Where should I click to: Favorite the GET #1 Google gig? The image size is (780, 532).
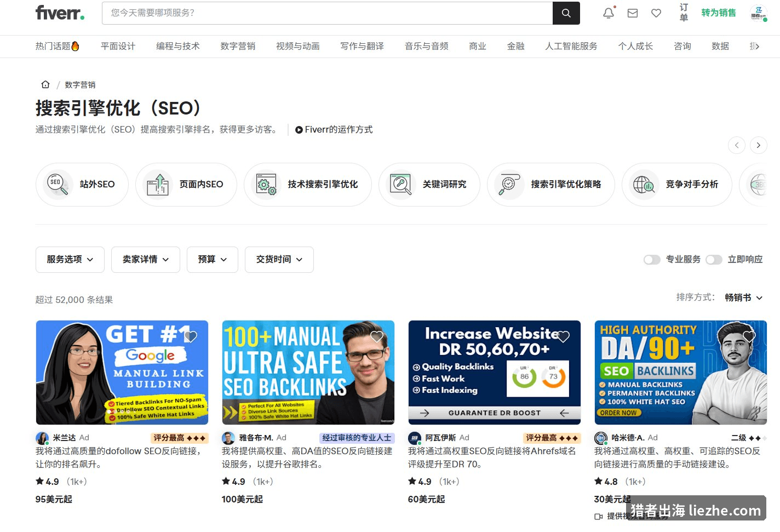pos(191,336)
